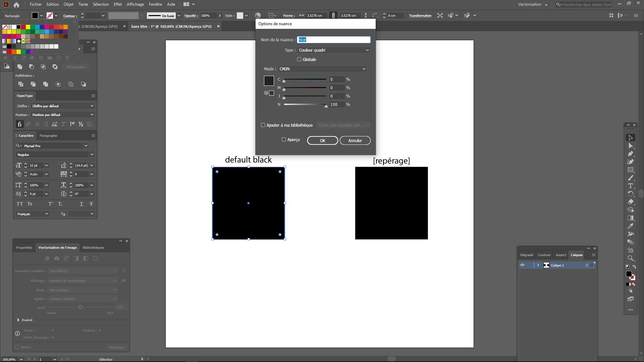
Task: Switch to the Paragraphe tab
Action: (48, 135)
